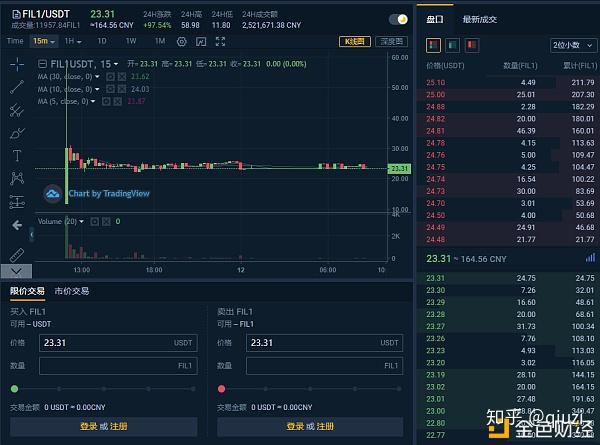The image size is (600, 445).
Task: Show combined buy and sell order book
Action: click(x=433, y=45)
